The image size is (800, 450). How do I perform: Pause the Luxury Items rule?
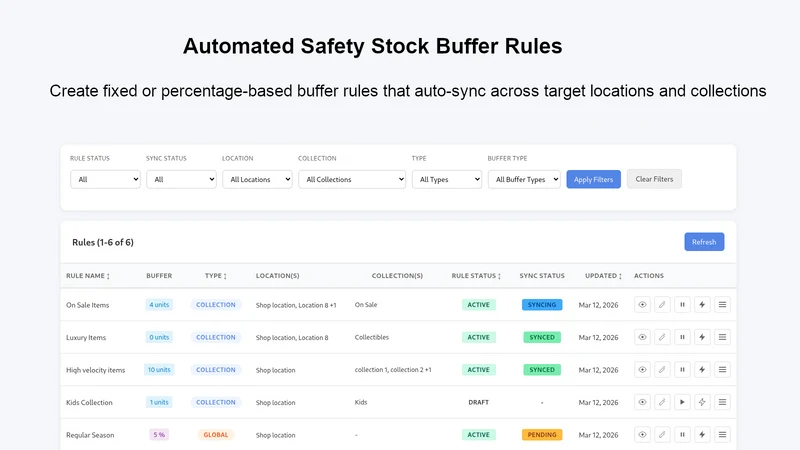pyautogui.click(x=682, y=337)
